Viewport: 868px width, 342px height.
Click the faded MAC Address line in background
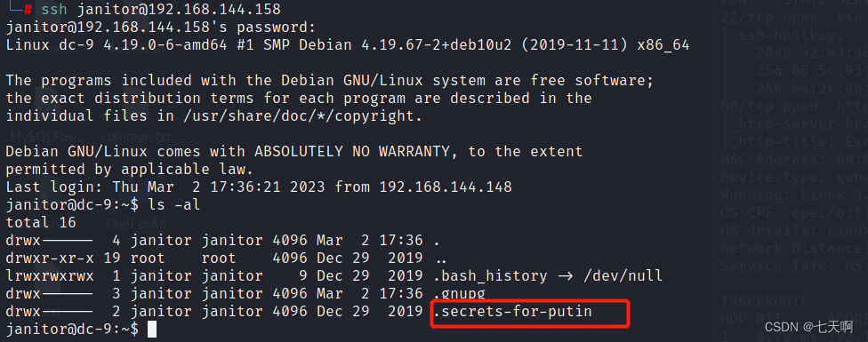pos(794,159)
